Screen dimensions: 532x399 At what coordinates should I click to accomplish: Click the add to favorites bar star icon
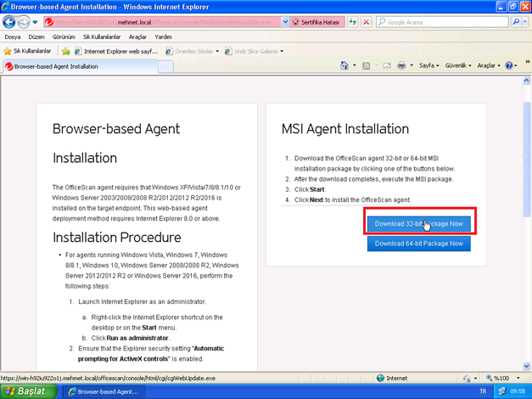pos(66,51)
